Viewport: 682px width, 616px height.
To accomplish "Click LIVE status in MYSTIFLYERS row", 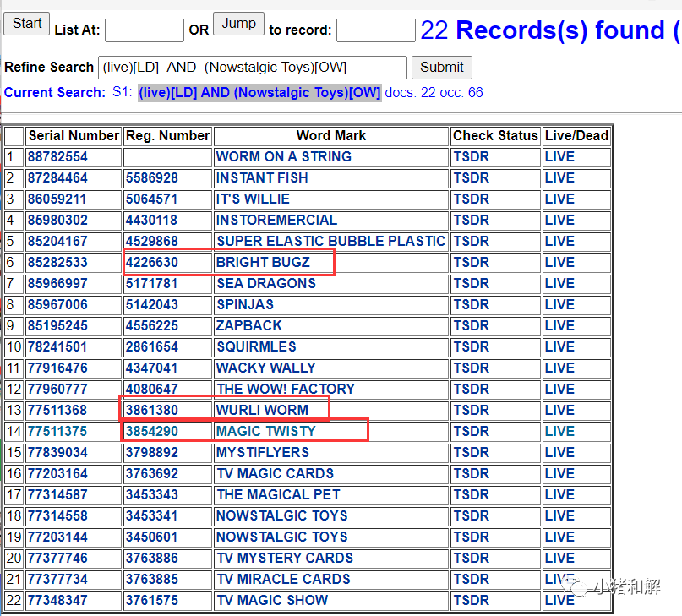I will (x=559, y=452).
